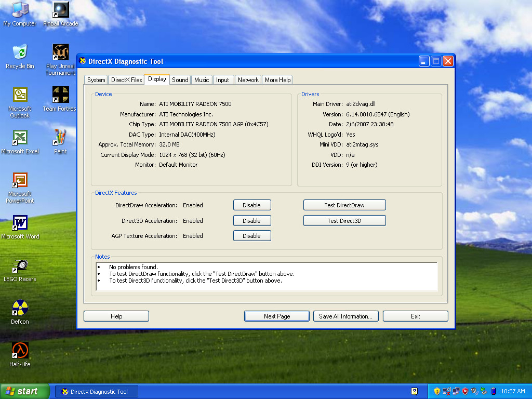Select the Paint desktop shortcut
This screenshot has height=399, width=532.
[x=60, y=142]
